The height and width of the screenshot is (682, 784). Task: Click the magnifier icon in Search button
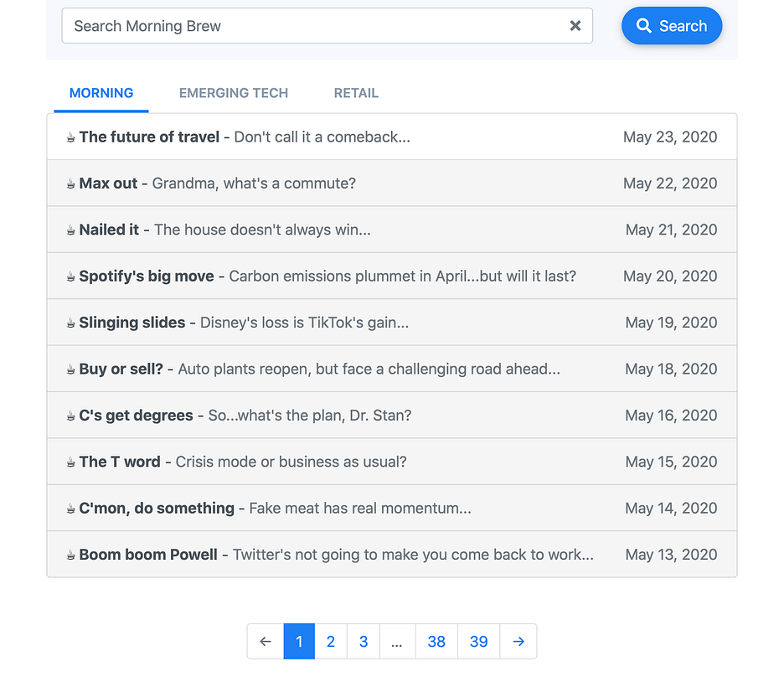coord(643,25)
